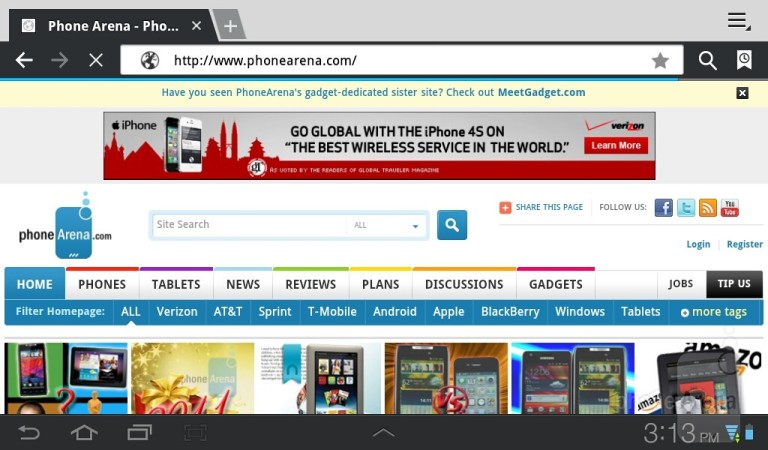Open bookmarks and history icon
Image resolution: width=768 pixels, height=450 pixels.
point(744,60)
